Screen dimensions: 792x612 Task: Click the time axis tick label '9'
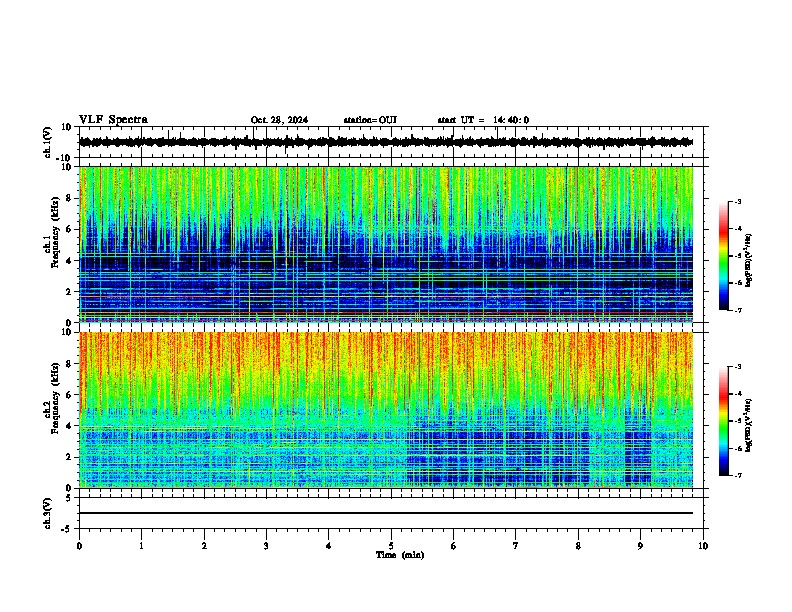pos(640,546)
